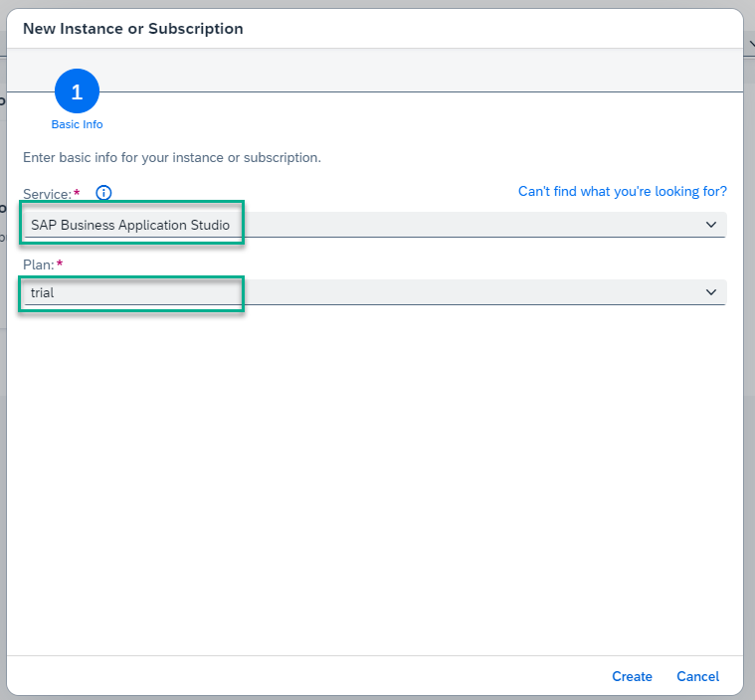This screenshot has width=755, height=700.
Task: Click the blue step 1 circle
Action: (x=78, y=93)
